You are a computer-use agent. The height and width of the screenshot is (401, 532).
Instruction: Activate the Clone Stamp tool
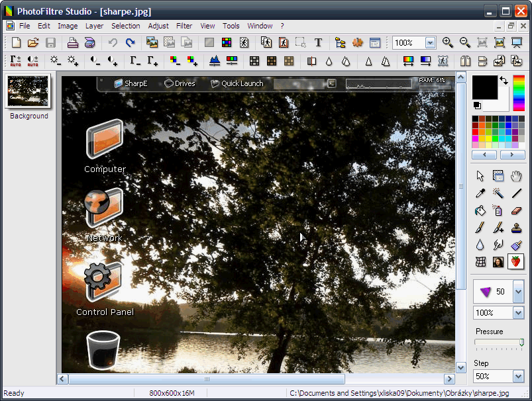click(x=516, y=228)
